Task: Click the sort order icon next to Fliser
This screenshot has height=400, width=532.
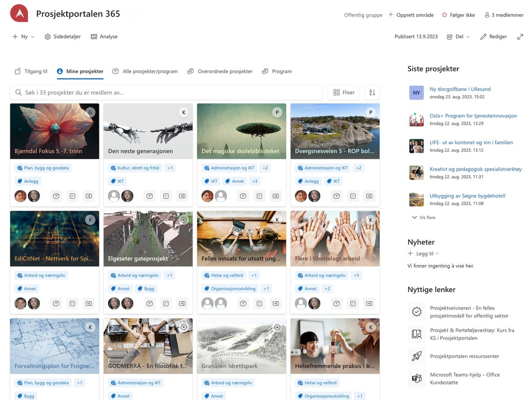Action: [372, 92]
